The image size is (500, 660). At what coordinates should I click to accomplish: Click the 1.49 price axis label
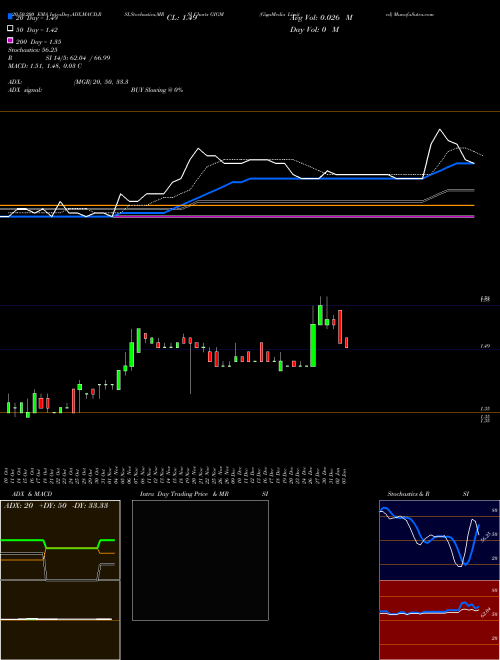(x=484, y=346)
